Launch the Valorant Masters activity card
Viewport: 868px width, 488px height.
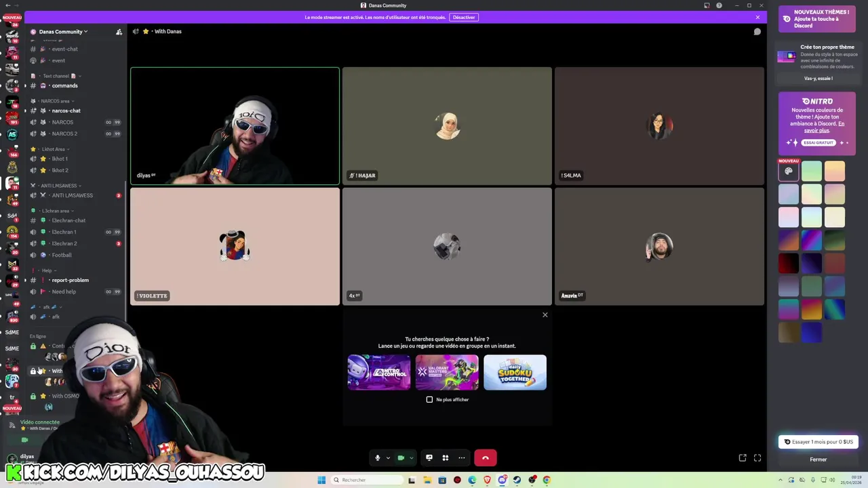(447, 372)
